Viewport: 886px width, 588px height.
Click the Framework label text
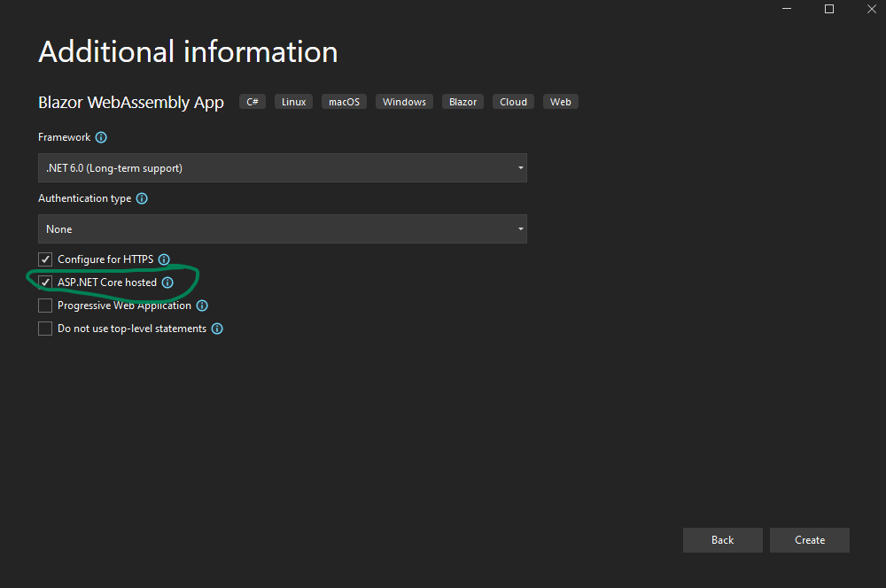65,137
